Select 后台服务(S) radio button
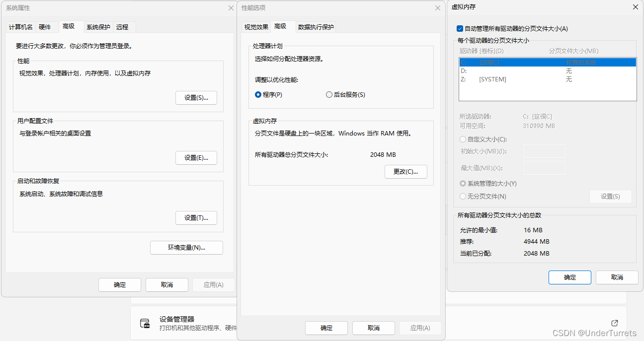The height and width of the screenshot is (341, 644). tap(329, 95)
